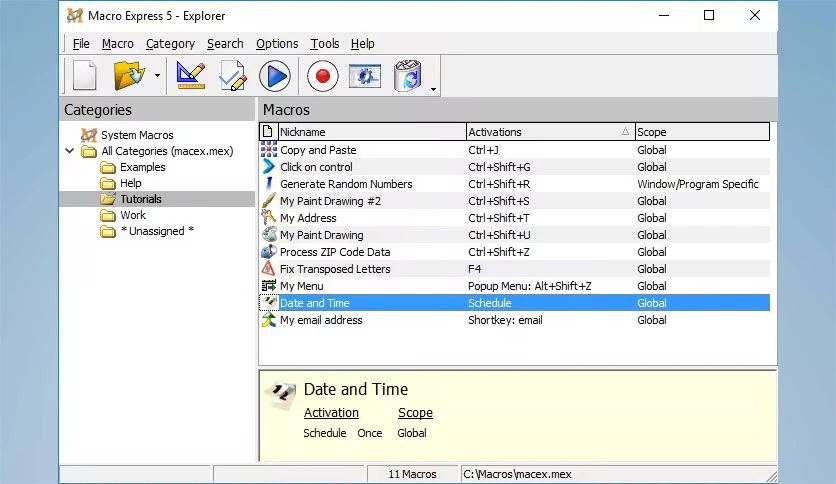Open the Tools menu

(325, 44)
